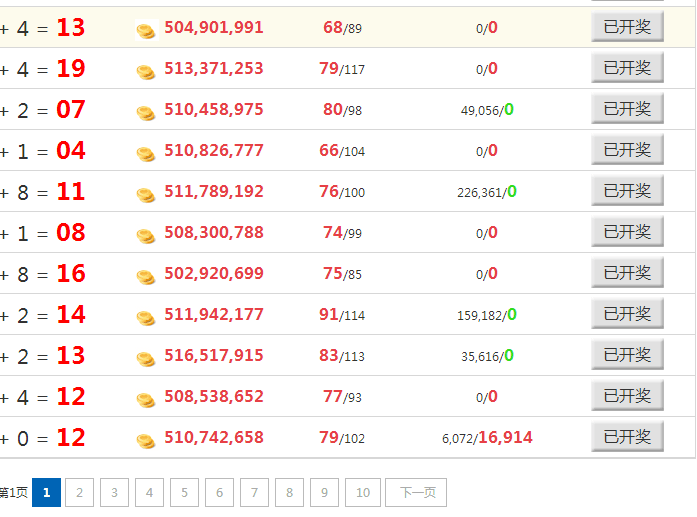The image size is (697, 517).
Task: Click the coin icon beside 511,789,192
Action: tap(146, 194)
